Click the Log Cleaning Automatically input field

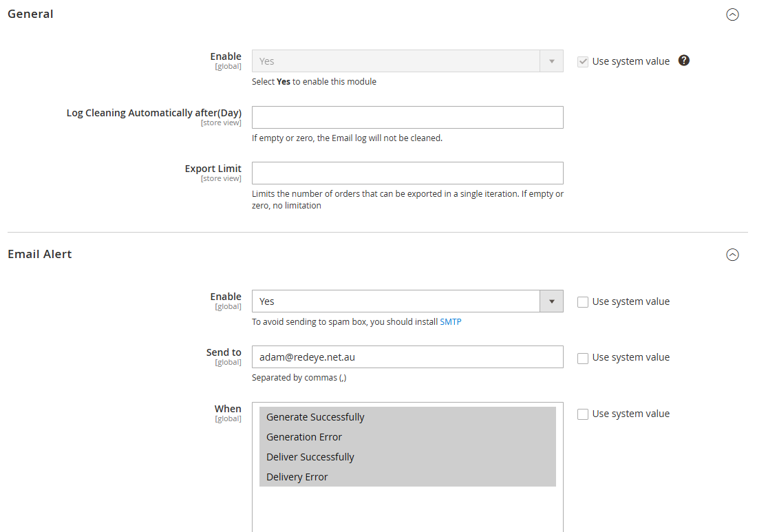(407, 118)
